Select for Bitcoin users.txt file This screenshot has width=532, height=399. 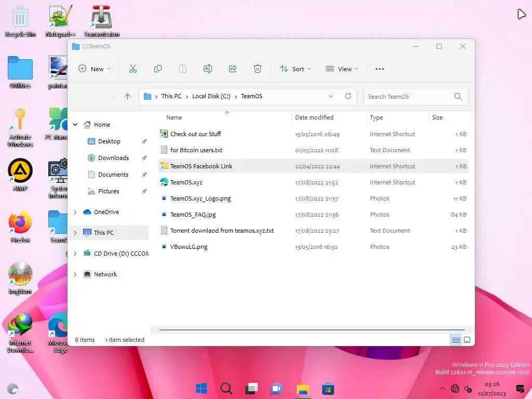coord(313,150)
